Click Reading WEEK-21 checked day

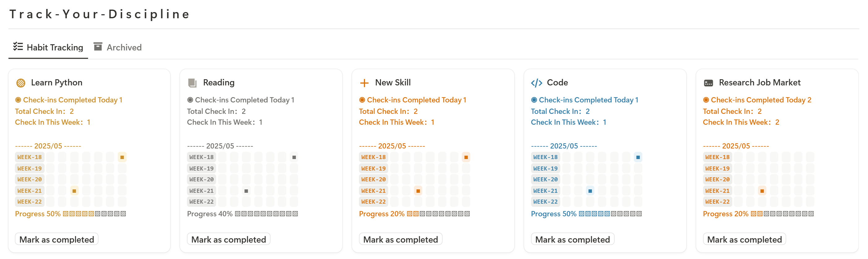coord(246,191)
